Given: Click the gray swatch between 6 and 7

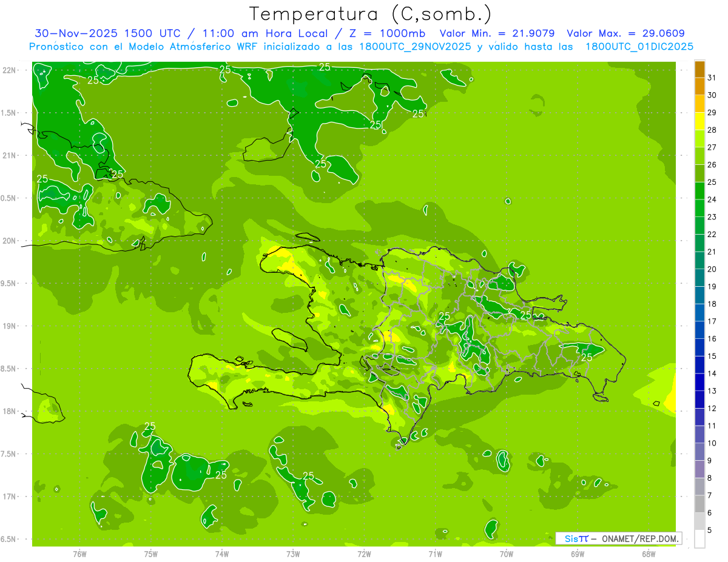Looking at the screenshot, I should pos(699,504).
